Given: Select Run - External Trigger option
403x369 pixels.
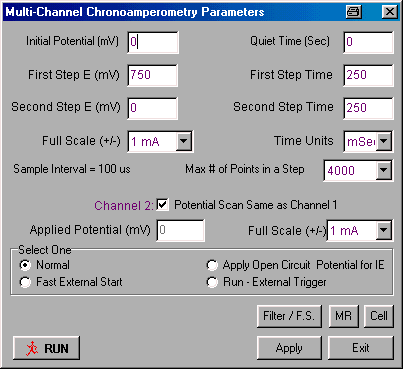Looking at the screenshot, I should tap(212, 282).
